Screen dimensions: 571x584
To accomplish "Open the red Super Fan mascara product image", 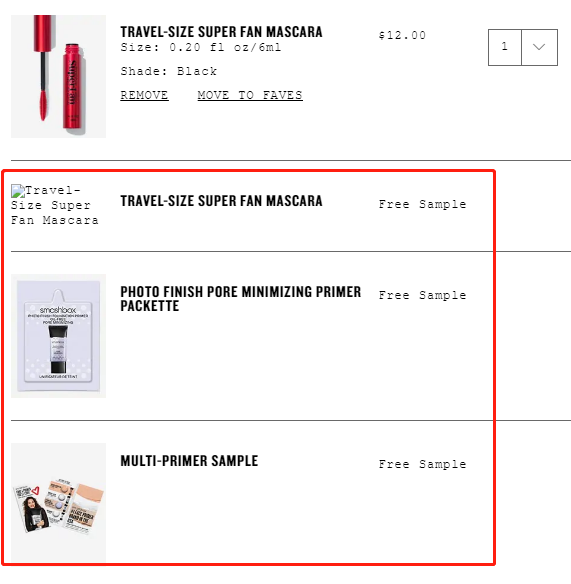I will coord(58,76).
